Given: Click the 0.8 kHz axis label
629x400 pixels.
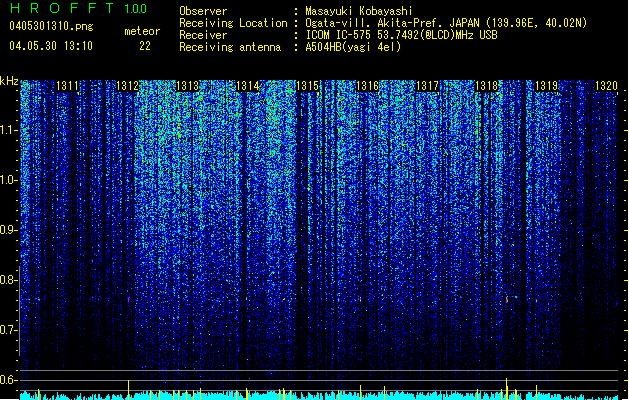Looking at the screenshot, I should pyautogui.click(x=9, y=280).
